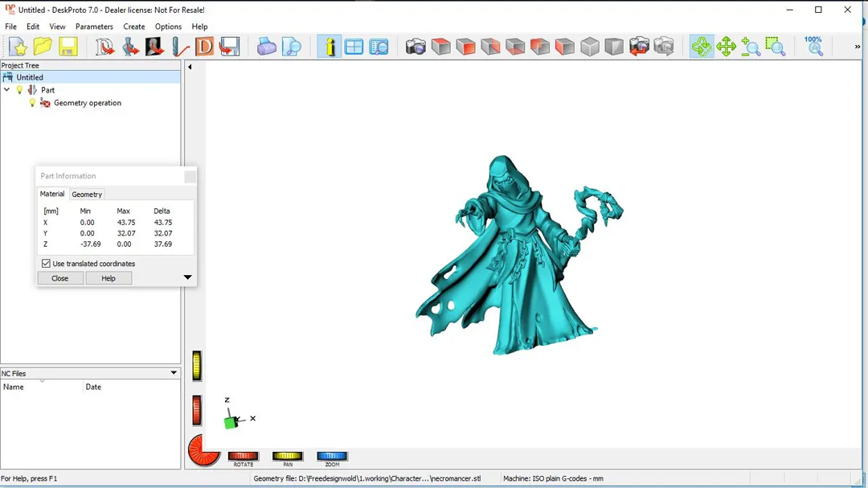Print using the printer icon

[x=266, y=47]
